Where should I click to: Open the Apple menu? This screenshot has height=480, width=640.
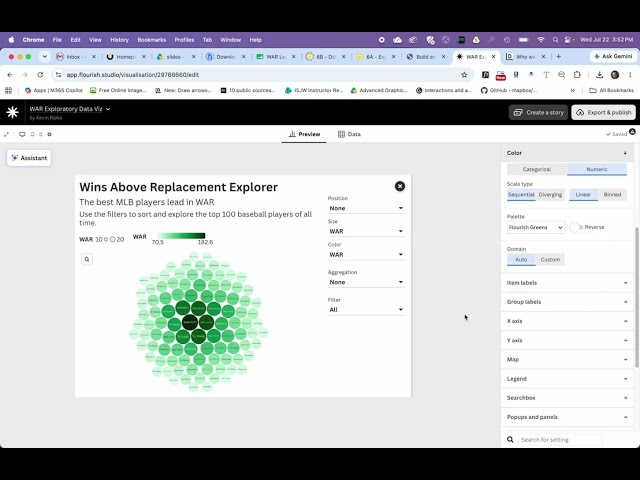(x=11, y=40)
